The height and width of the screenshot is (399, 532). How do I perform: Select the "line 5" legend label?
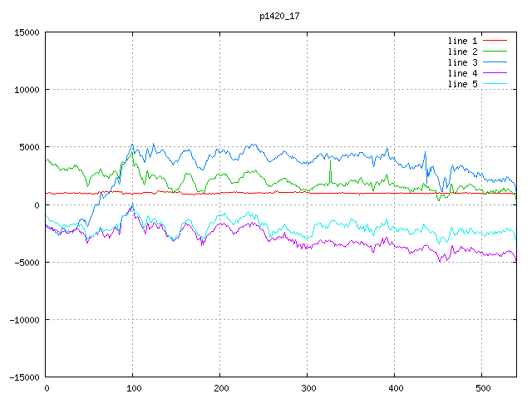coord(462,84)
